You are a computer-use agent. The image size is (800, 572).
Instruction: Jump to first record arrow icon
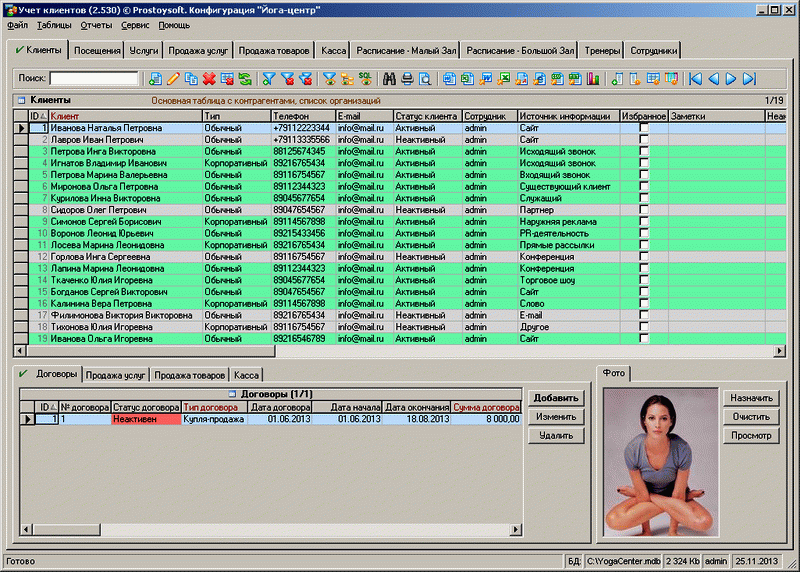695,78
